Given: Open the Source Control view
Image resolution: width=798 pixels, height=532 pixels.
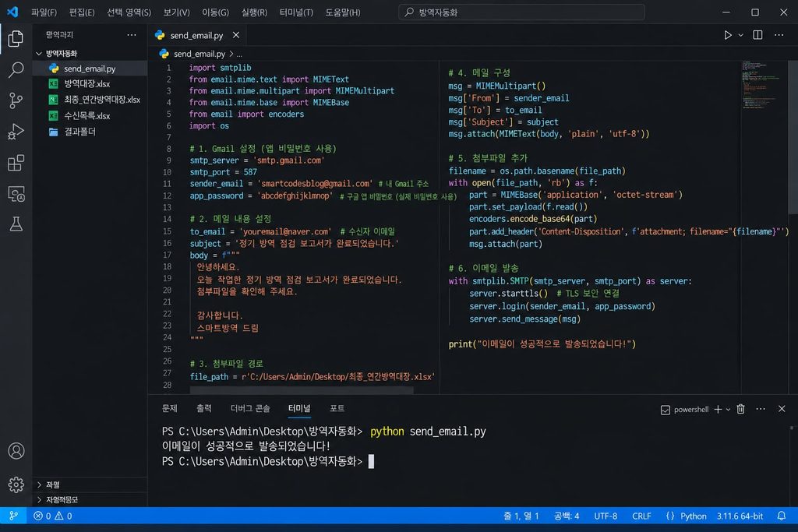Looking at the screenshot, I should coord(16,100).
